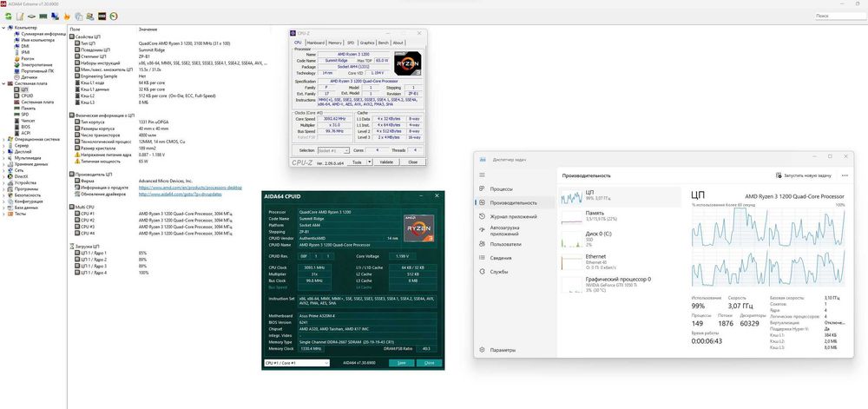The width and height of the screenshot is (868, 409).
Task: Click Close in AIDA64 CPUID window
Action: point(429,363)
